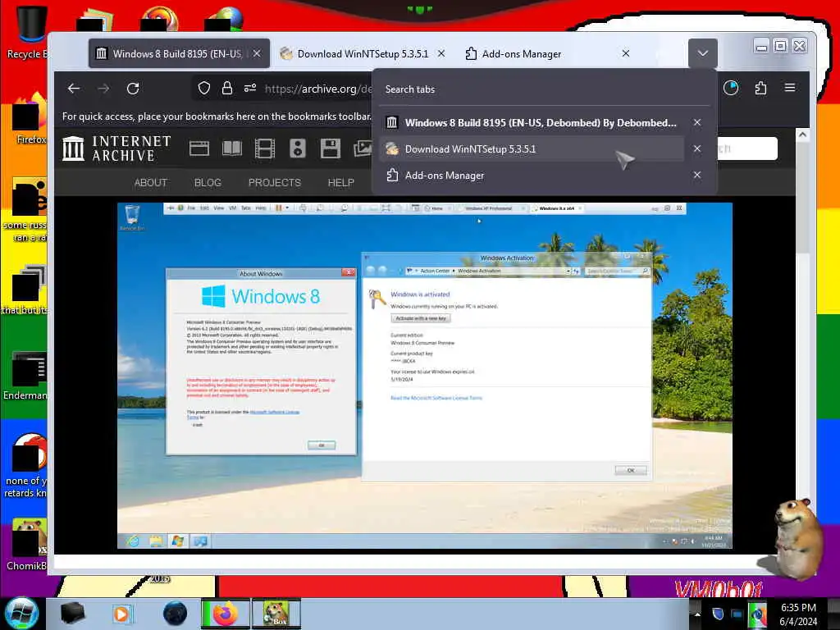Open Internet Archive Video film icon
840x630 pixels.
coord(265,148)
